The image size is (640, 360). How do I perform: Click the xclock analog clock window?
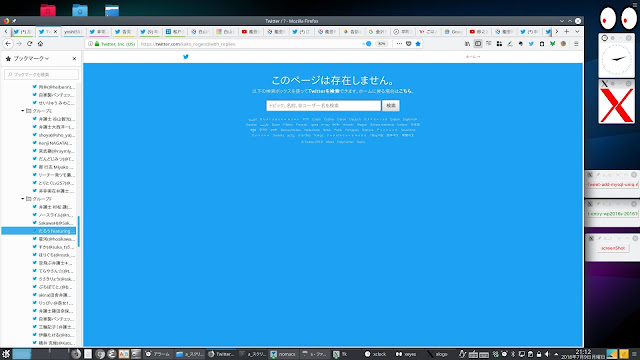[616, 60]
